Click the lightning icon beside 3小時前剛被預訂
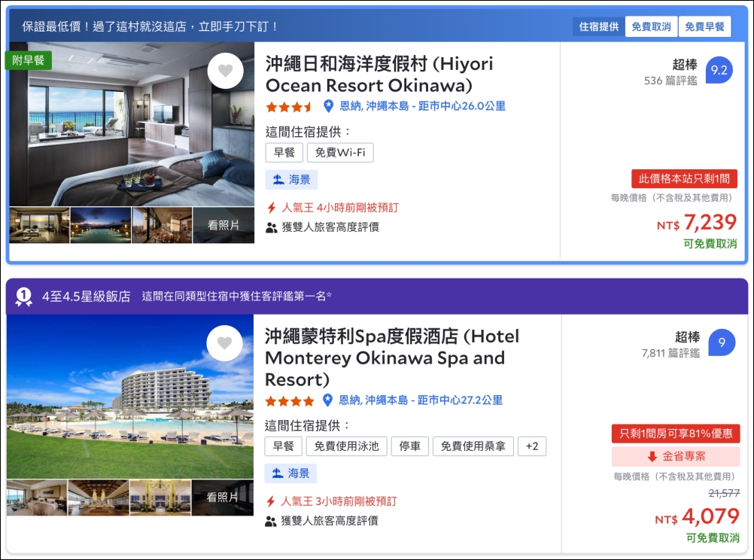The height and width of the screenshot is (560, 754). [x=271, y=502]
